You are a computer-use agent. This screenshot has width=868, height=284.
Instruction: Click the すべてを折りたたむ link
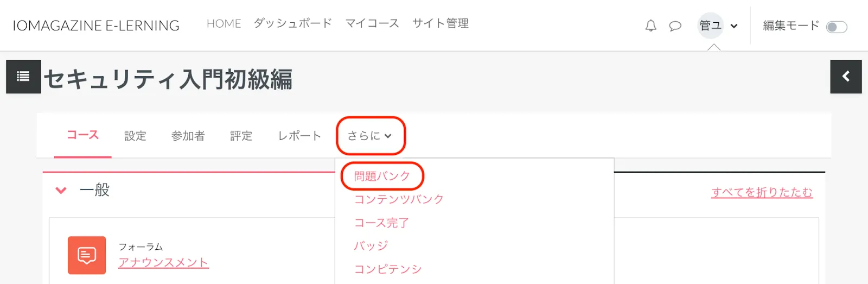point(762,192)
